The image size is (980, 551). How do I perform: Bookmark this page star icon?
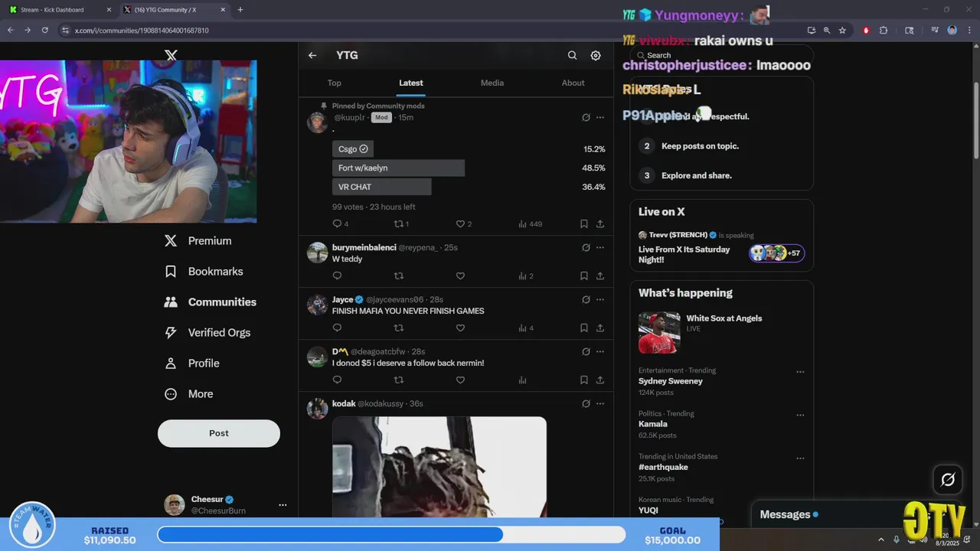842,30
